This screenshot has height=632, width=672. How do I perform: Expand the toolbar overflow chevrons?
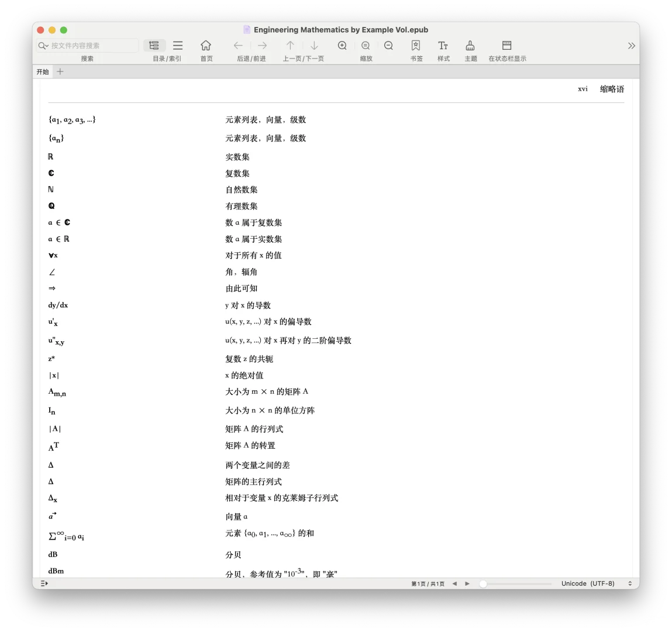point(631,46)
